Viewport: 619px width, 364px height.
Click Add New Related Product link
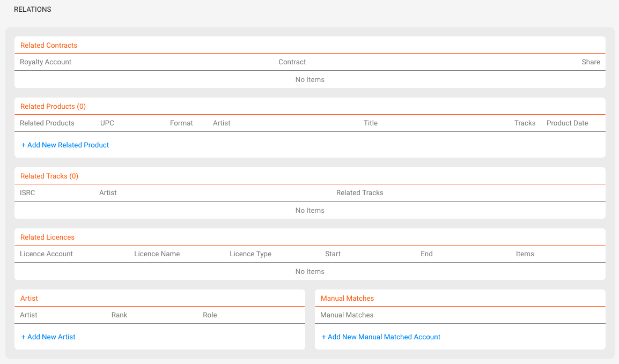tap(65, 145)
